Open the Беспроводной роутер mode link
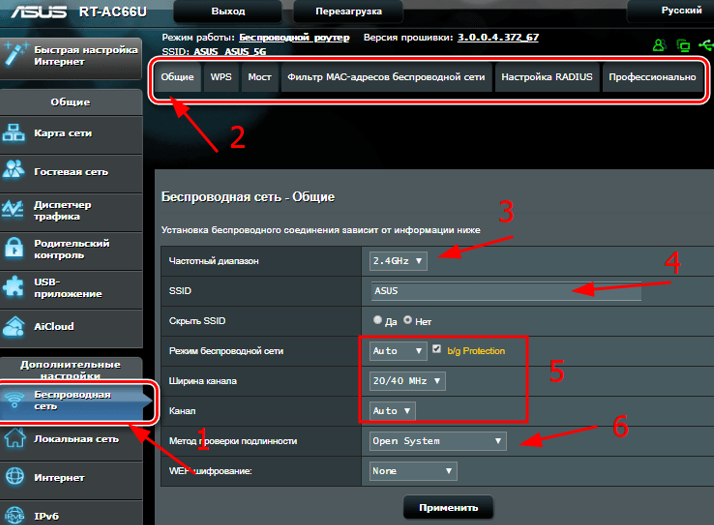The image size is (714, 525). click(294, 38)
